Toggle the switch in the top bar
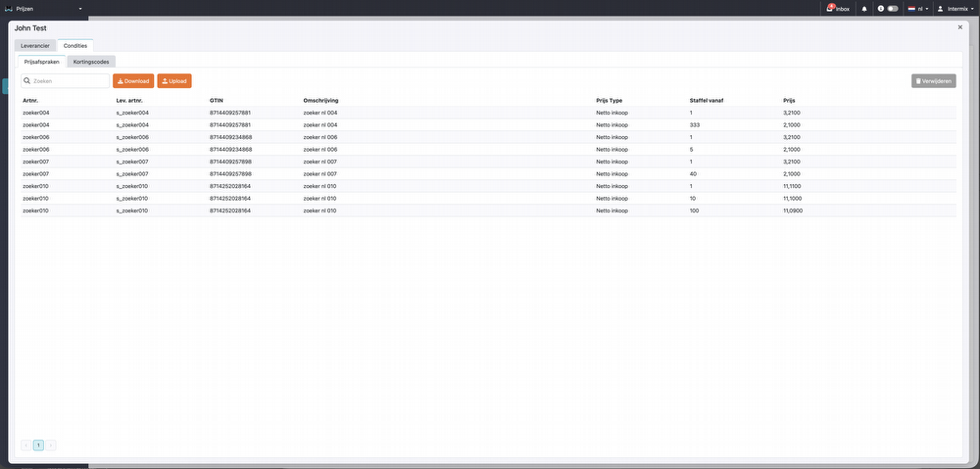This screenshot has height=469, width=980. 892,8
